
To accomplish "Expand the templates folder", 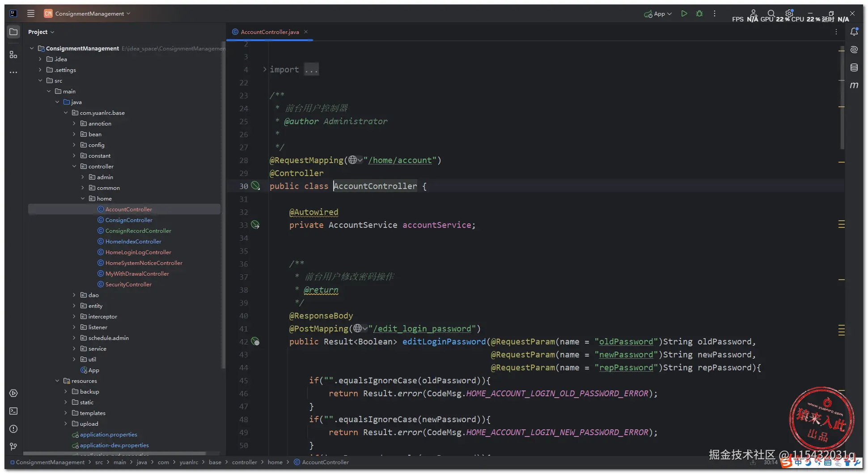I will point(66,413).
